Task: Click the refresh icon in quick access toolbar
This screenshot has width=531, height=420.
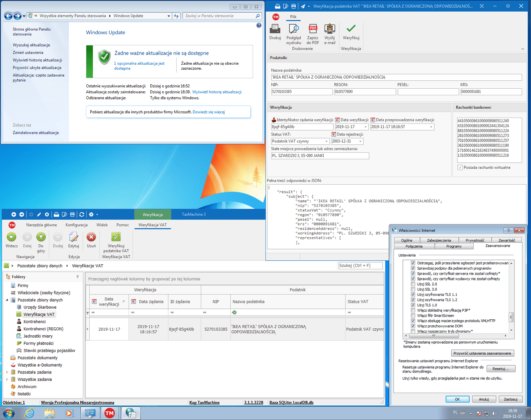Action: click(82, 214)
